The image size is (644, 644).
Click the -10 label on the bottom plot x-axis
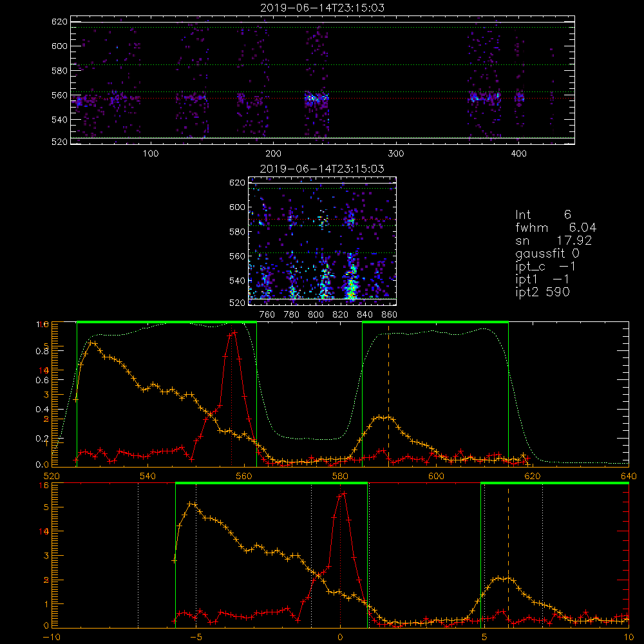(52, 637)
